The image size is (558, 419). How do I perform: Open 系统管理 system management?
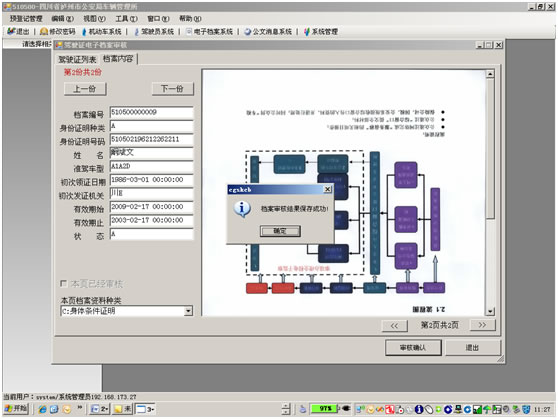(321, 32)
